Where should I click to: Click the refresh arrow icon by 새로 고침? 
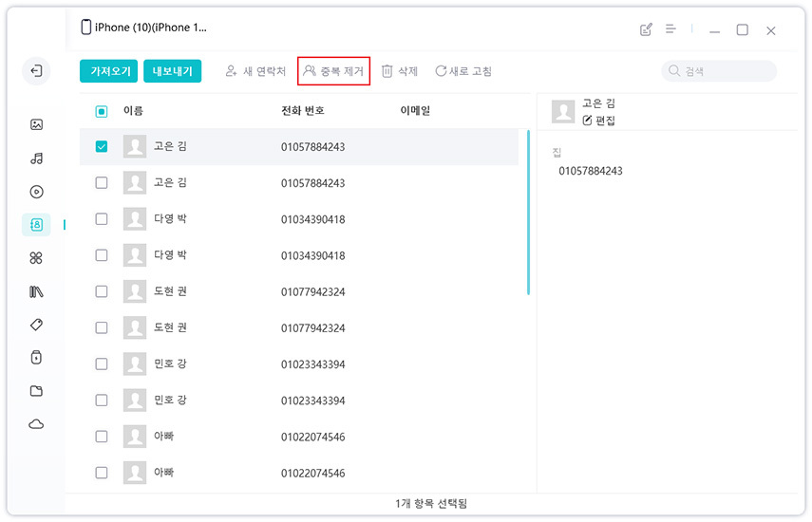pyautogui.click(x=441, y=71)
